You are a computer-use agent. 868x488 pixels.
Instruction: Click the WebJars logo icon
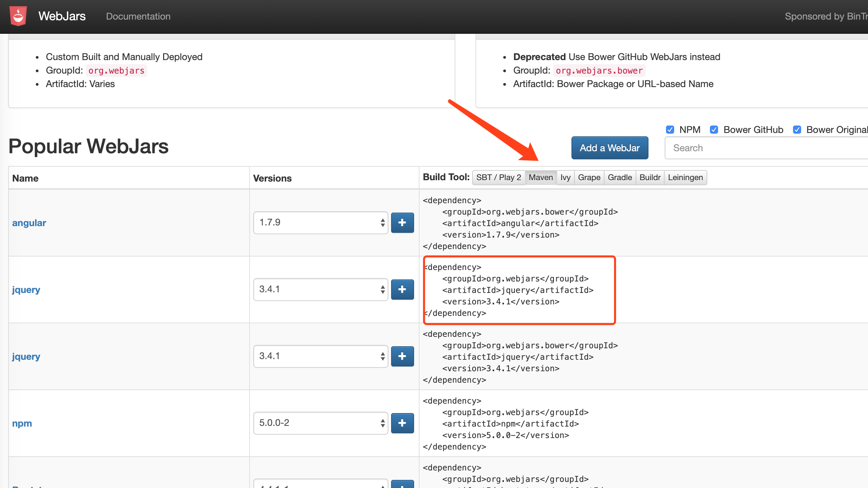18,16
